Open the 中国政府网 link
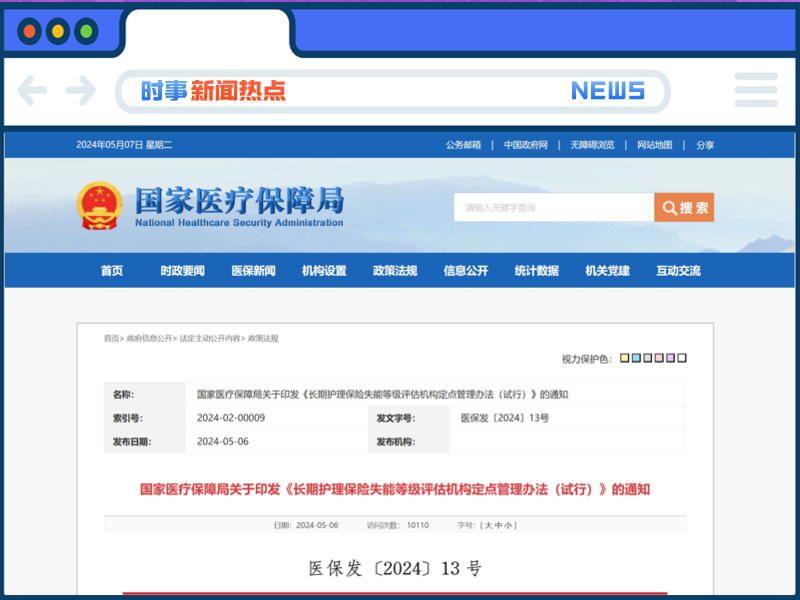This screenshot has width=800, height=600. click(524, 144)
